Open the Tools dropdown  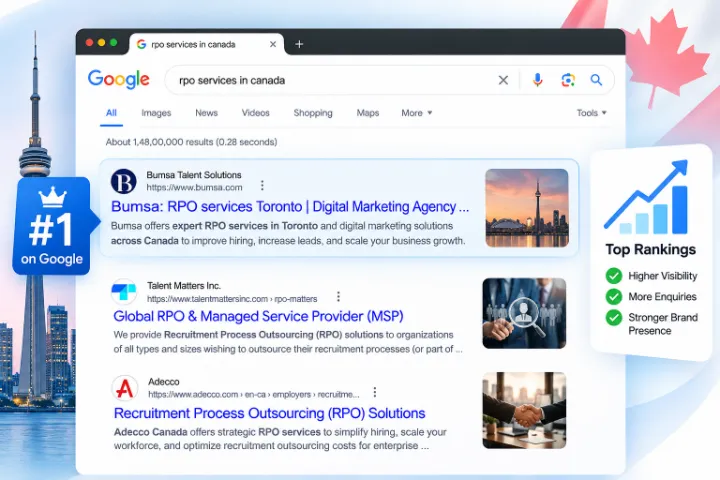tap(591, 113)
